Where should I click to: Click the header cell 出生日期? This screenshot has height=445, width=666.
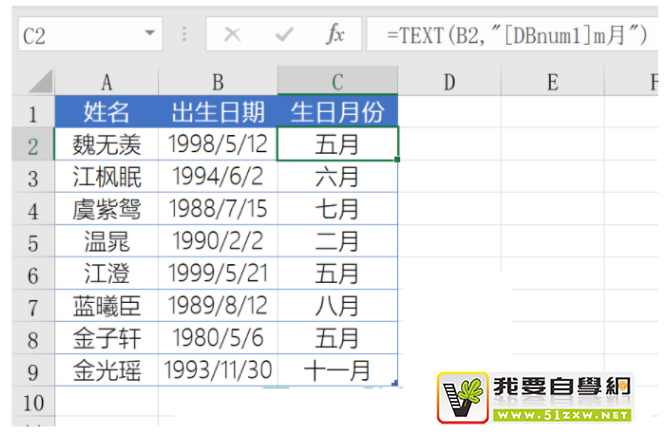[218, 112]
